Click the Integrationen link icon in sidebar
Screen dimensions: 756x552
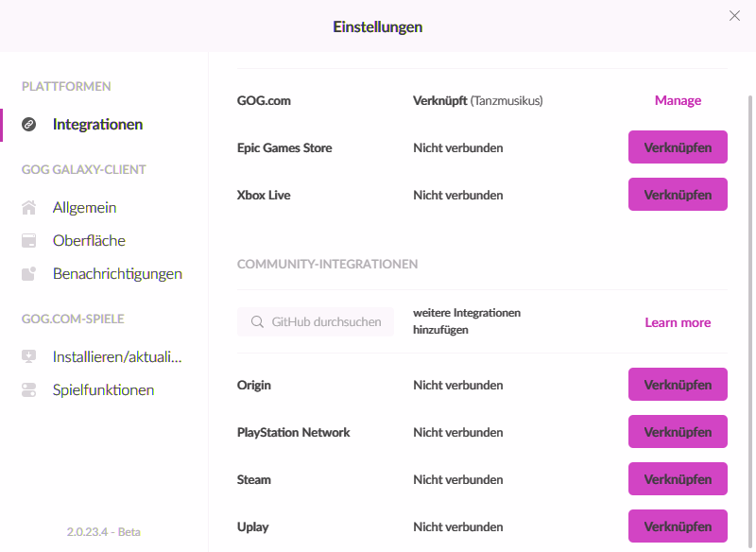[29, 124]
